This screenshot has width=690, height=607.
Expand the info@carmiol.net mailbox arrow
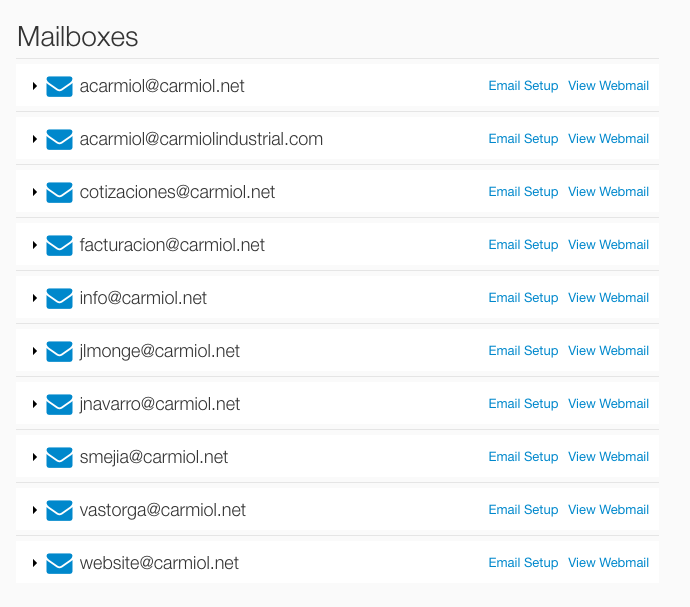35,298
